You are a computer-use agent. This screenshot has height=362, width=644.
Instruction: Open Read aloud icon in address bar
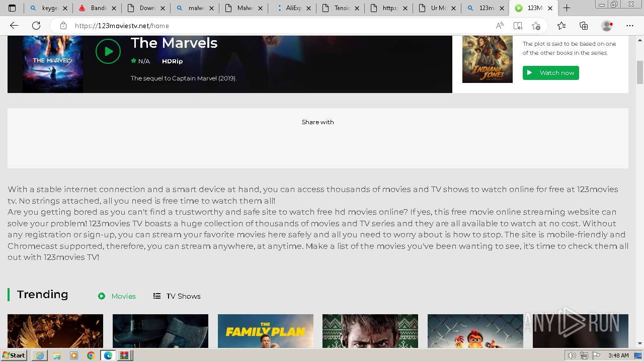[500, 26]
